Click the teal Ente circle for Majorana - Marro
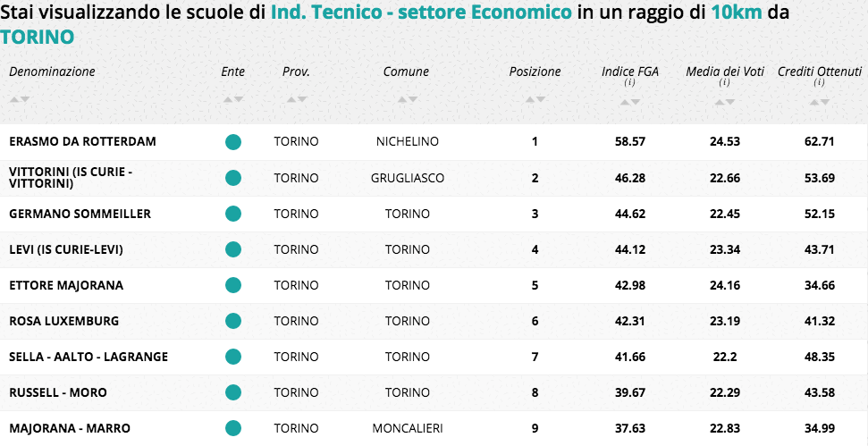 point(233,428)
